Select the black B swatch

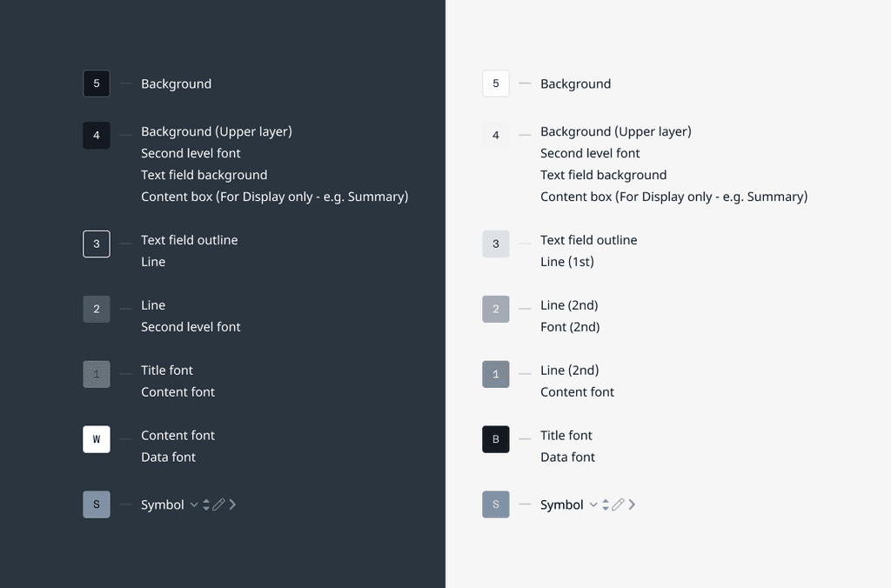click(x=496, y=439)
